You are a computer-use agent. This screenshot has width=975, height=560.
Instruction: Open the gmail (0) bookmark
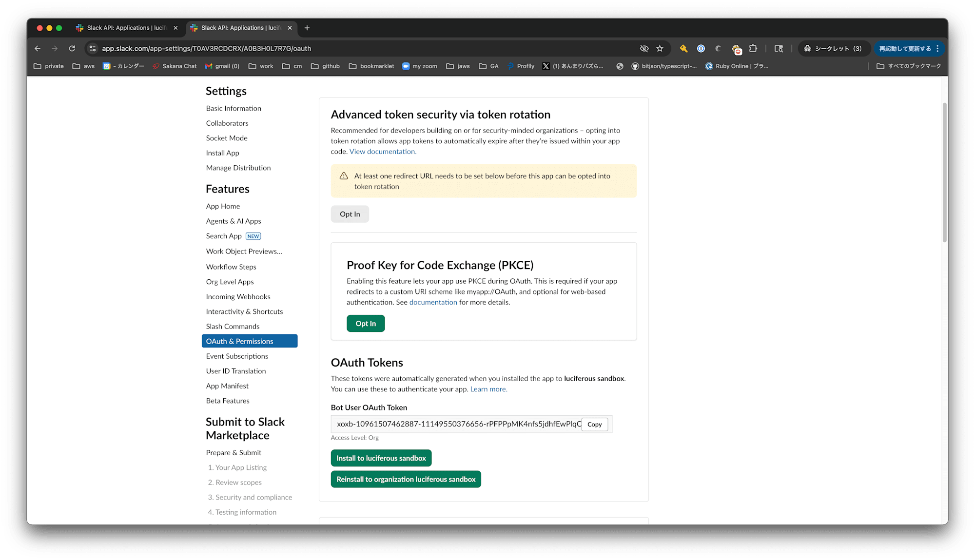(222, 66)
